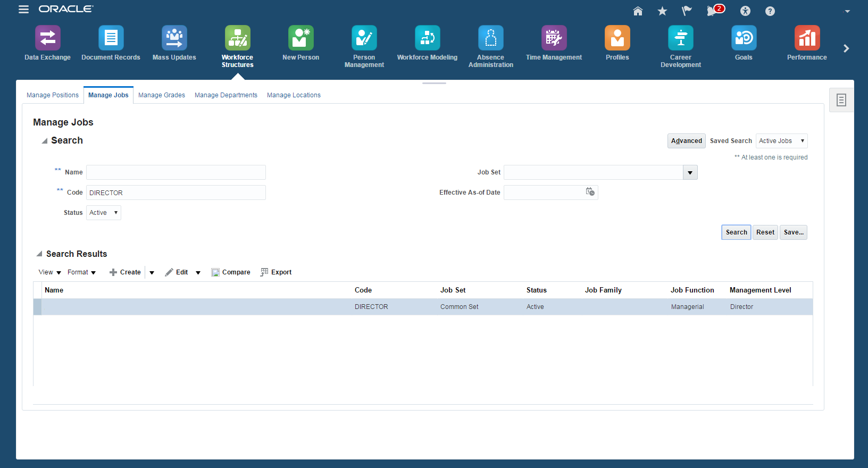This screenshot has height=468, width=868.
Task: Collapse the Search section
Action: [x=45, y=141]
